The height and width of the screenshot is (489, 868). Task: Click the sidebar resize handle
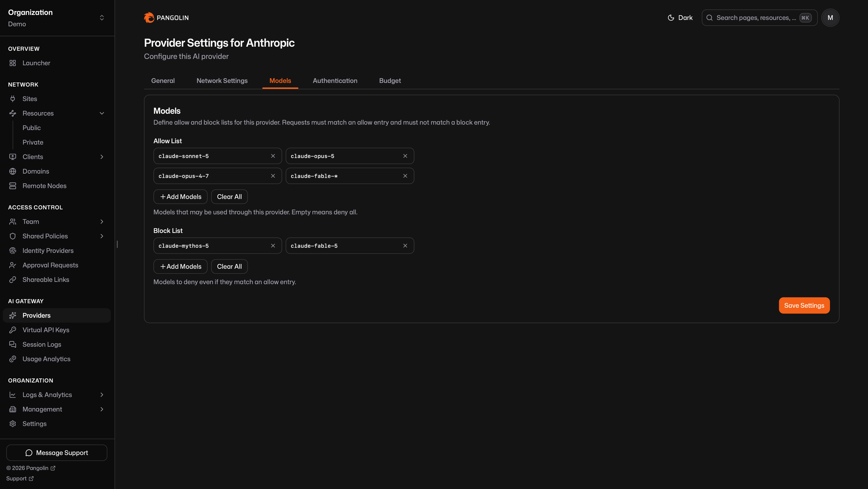117,244
